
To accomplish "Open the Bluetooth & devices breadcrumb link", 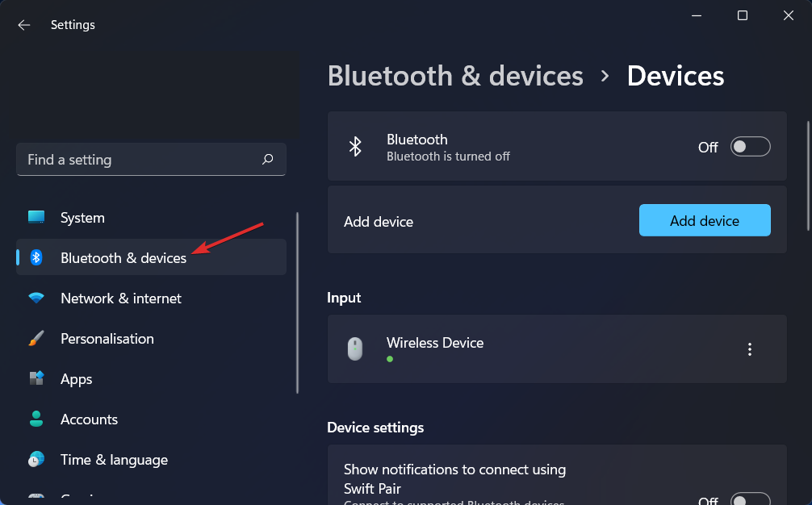I will click(x=455, y=75).
